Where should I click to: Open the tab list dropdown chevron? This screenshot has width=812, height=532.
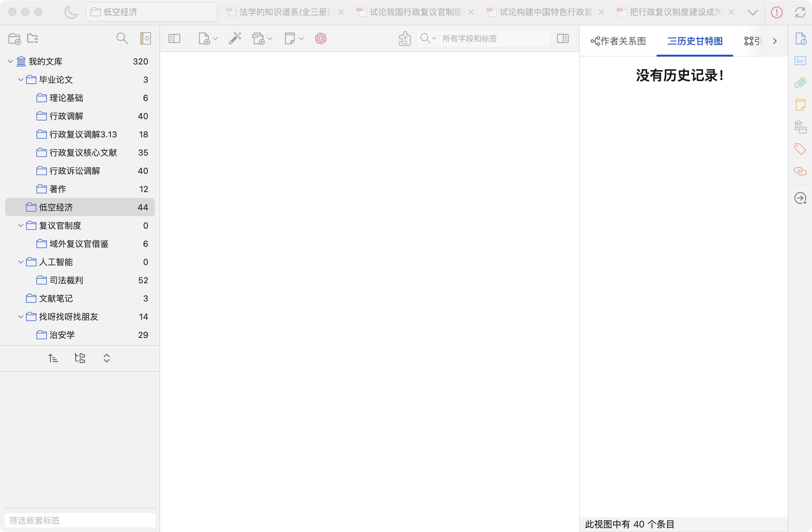pos(753,13)
